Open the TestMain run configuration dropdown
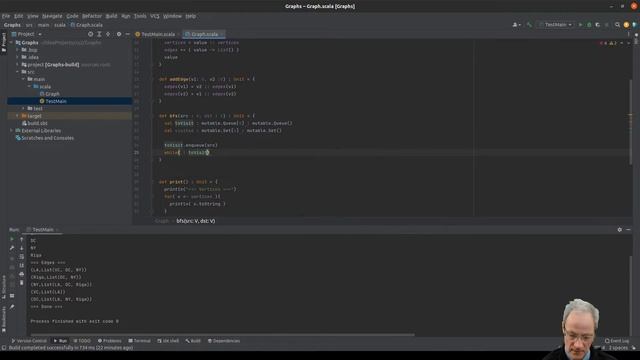The width and height of the screenshot is (640, 360). (556, 25)
